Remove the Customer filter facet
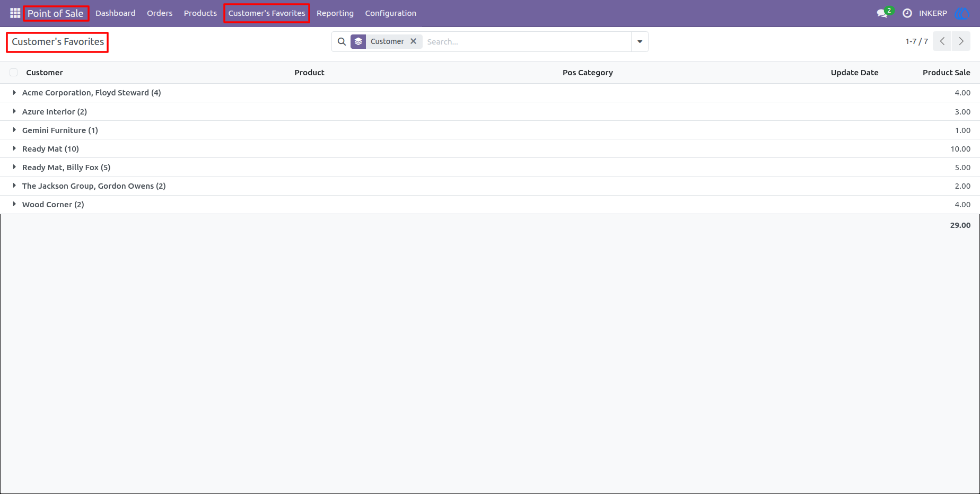This screenshot has width=980, height=494. click(x=414, y=41)
